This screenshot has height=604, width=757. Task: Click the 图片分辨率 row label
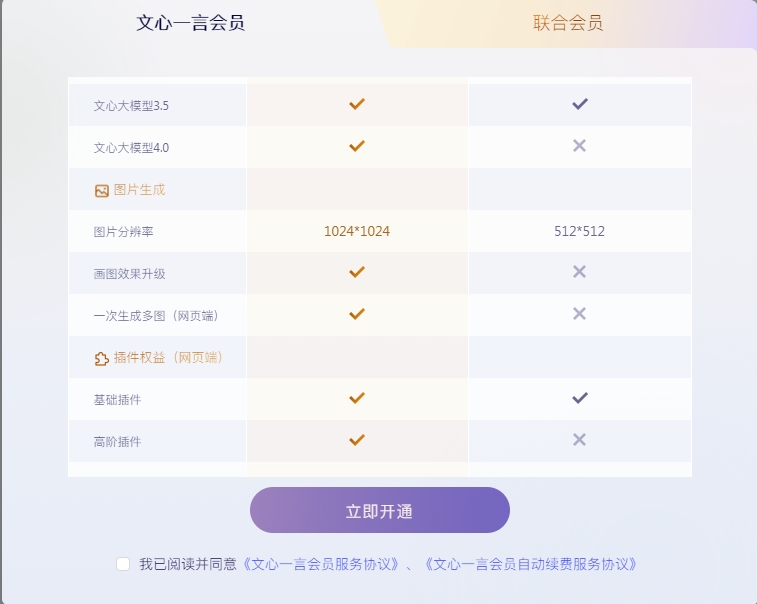tap(124, 232)
